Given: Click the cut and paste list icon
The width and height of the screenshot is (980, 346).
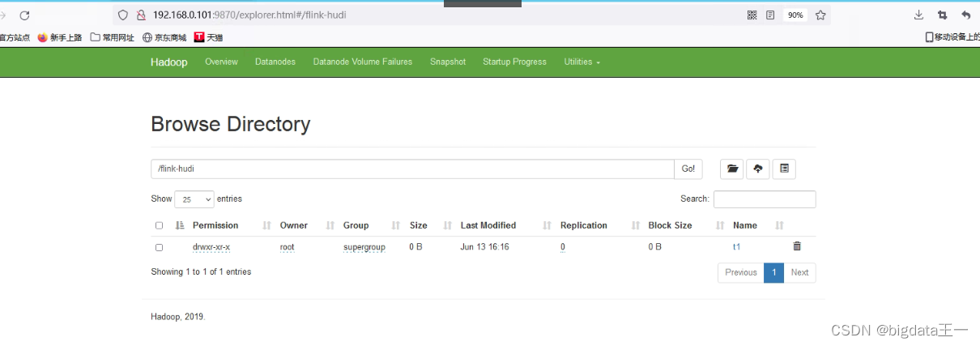Looking at the screenshot, I should coord(784,169).
